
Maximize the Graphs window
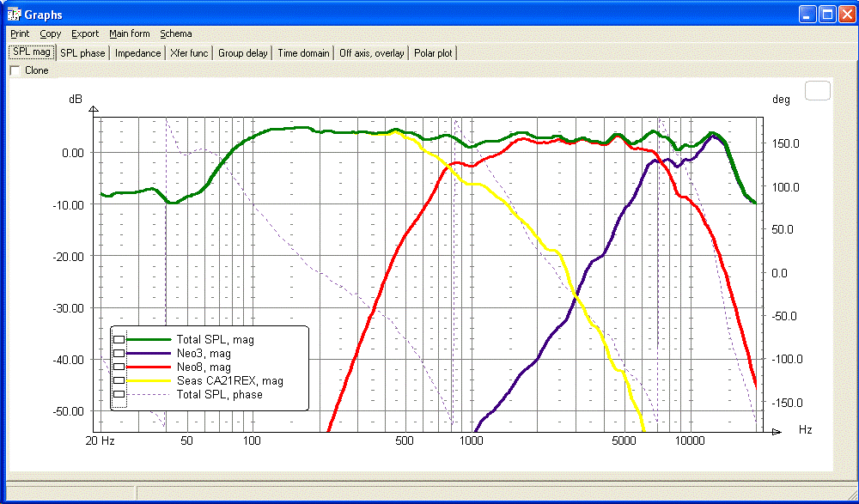[x=826, y=15]
